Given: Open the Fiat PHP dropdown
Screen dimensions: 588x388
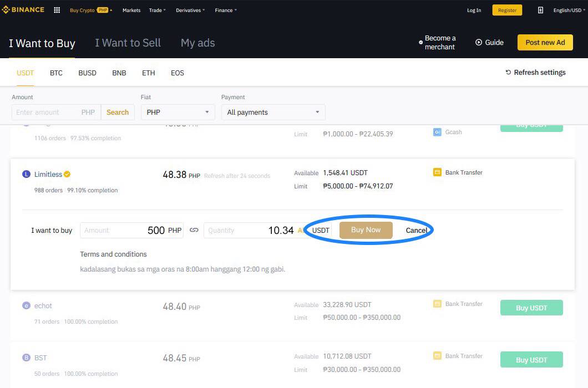Looking at the screenshot, I should coord(178,112).
